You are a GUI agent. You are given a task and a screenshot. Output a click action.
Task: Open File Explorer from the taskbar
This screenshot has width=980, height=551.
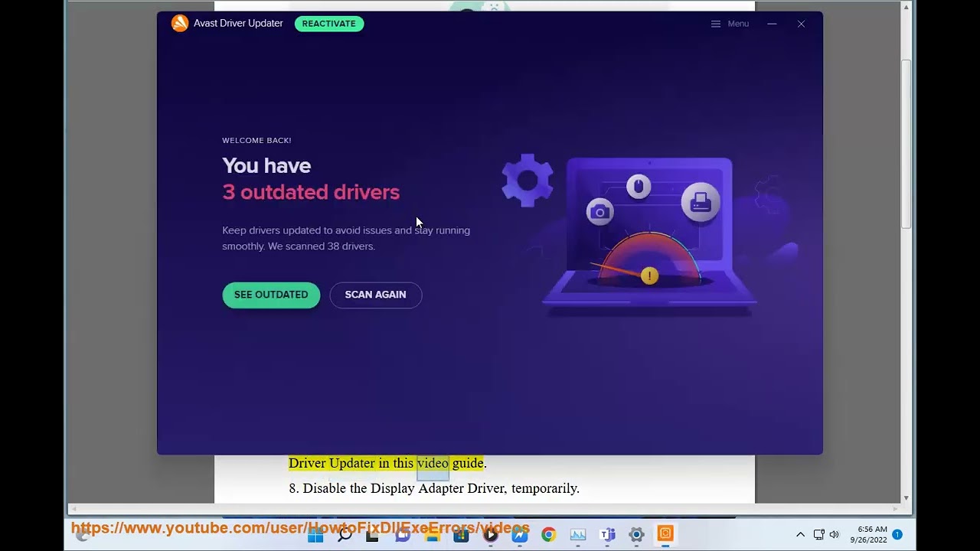coord(432,535)
